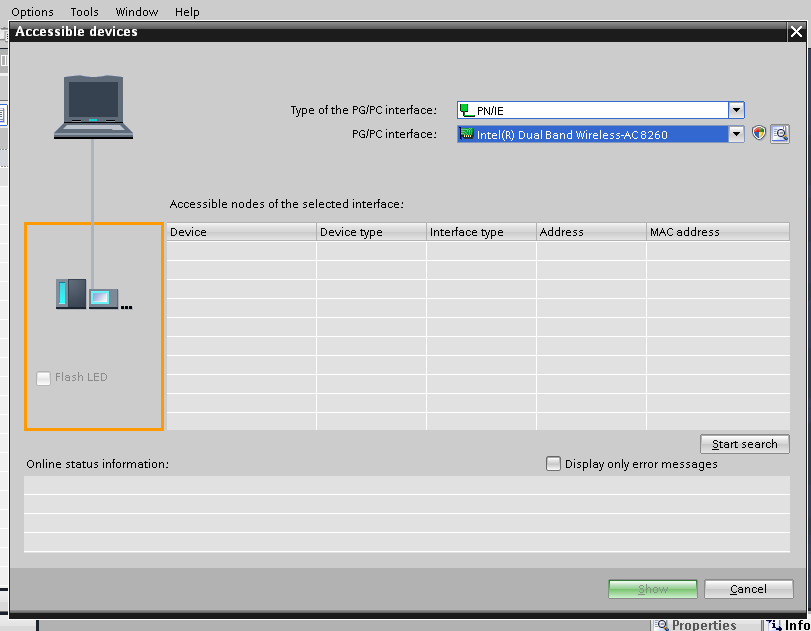Open the Type of the PG/PC interface dropdown arrow
The height and width of the screenshot is (631, 811).
[x=736, y=110]
